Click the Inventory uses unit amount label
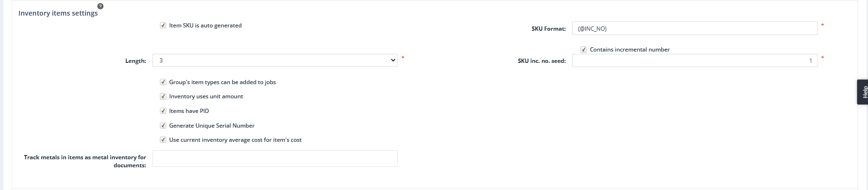The width and height of the screenshot is (868, 190). pos(206,96)
